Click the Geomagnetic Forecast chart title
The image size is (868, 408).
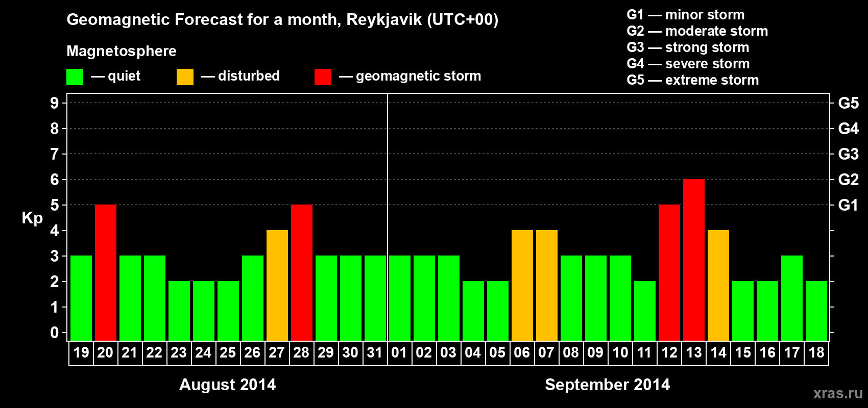pos(282,20)
